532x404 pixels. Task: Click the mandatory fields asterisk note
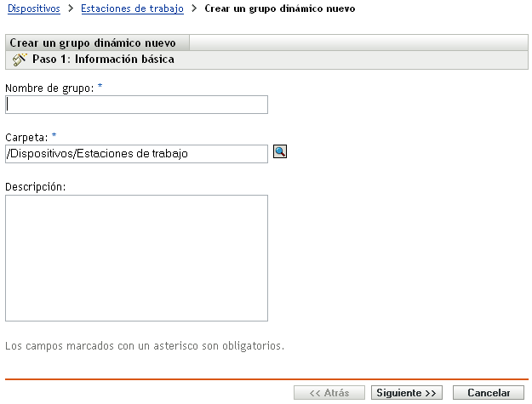(144, 346)
